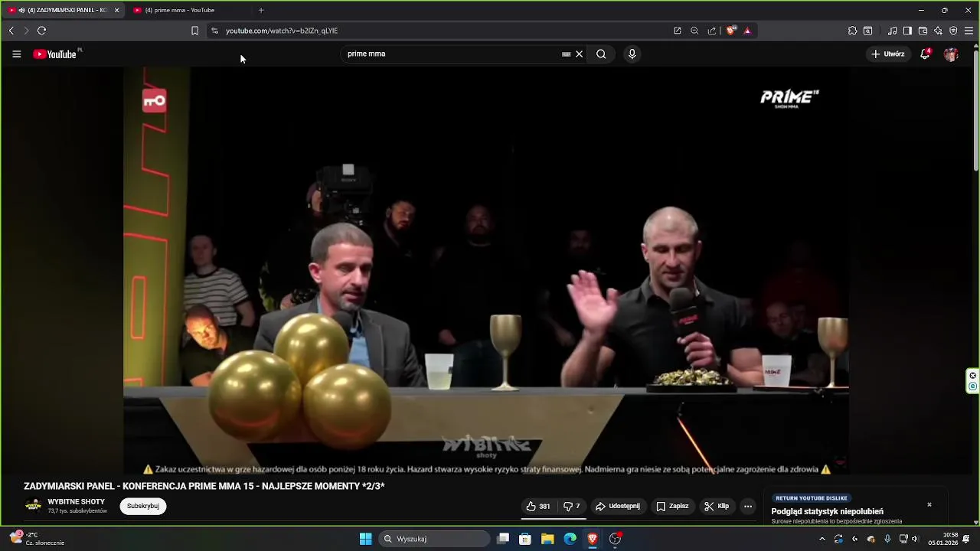Click the microphone tray icon

[887, 539]
